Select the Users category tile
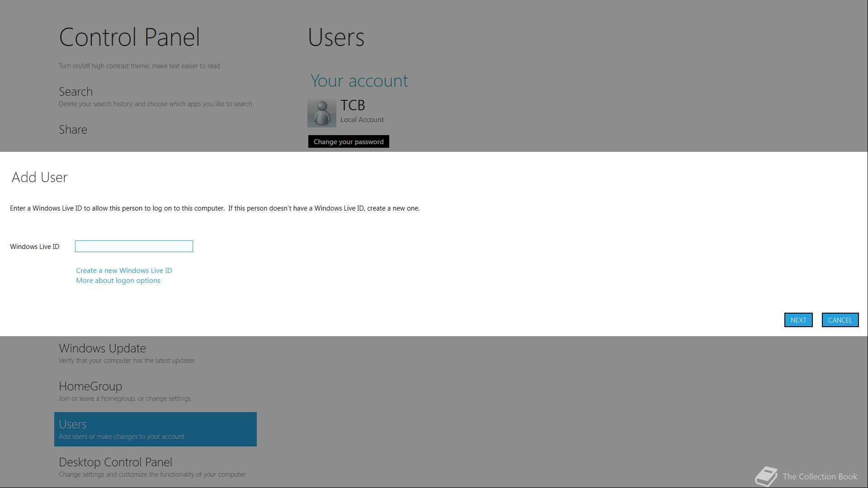Screen dimensions: 868x488 point(156,429)
